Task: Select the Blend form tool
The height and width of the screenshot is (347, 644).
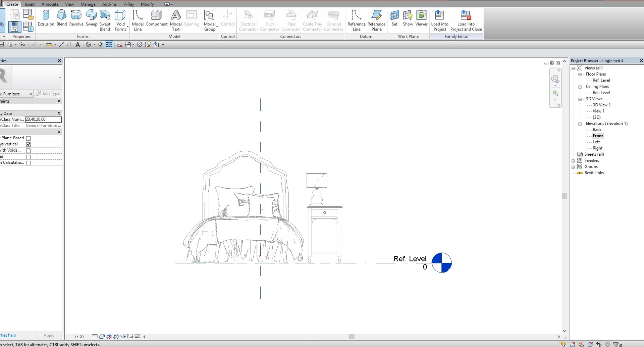Action: tap(62, 18)
